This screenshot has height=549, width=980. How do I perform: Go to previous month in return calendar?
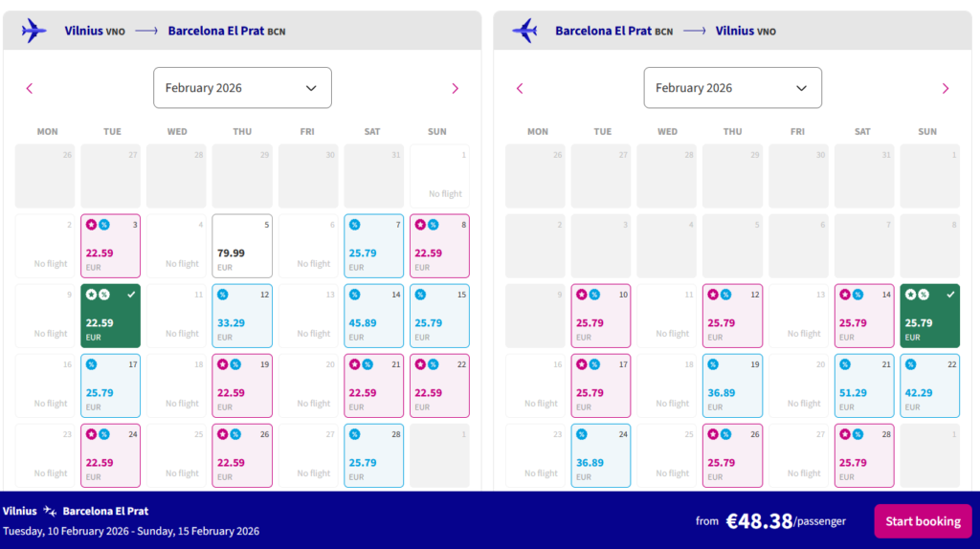pos(520,88)
